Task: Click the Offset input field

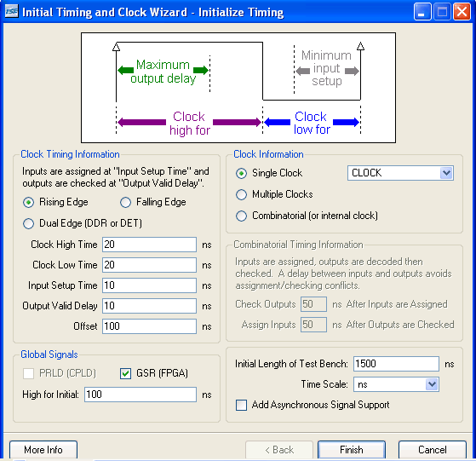Action: [149, 326]
